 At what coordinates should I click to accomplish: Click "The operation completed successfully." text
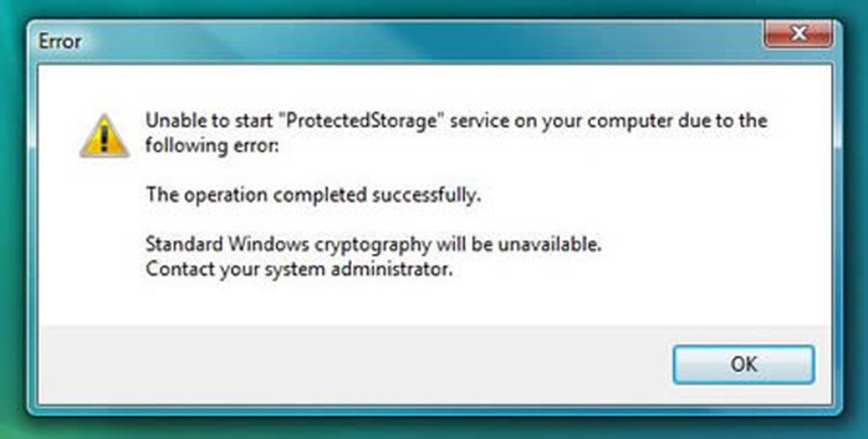click(313, 195)
